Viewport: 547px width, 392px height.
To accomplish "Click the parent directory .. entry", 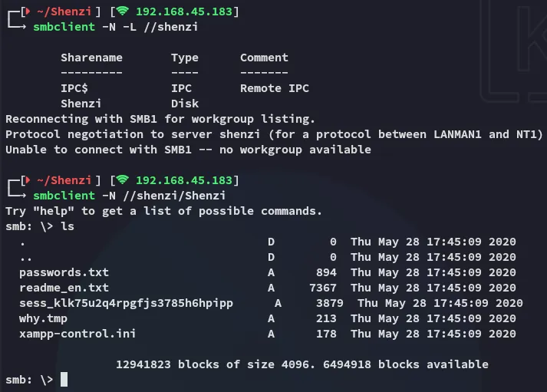I will click(x=25, y=259).
